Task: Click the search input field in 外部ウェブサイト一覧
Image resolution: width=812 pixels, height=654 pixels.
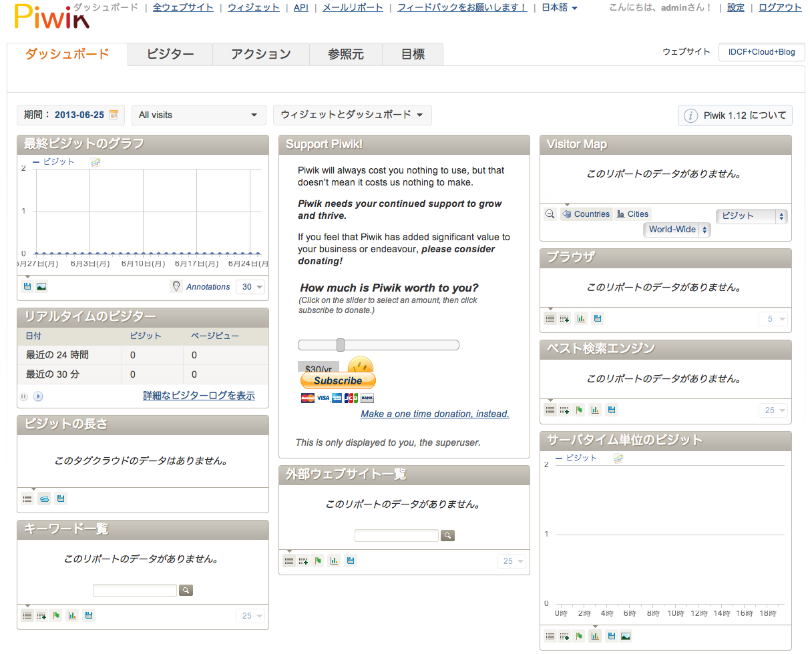Action: [x=397, y=536]
